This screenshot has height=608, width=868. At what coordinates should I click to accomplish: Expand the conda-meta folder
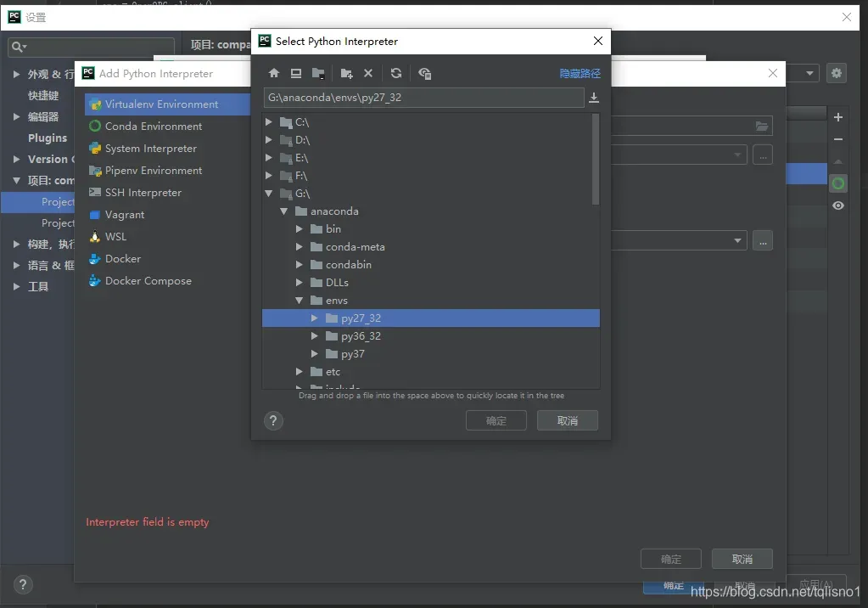pyautogui.click(x=300, y=246)
